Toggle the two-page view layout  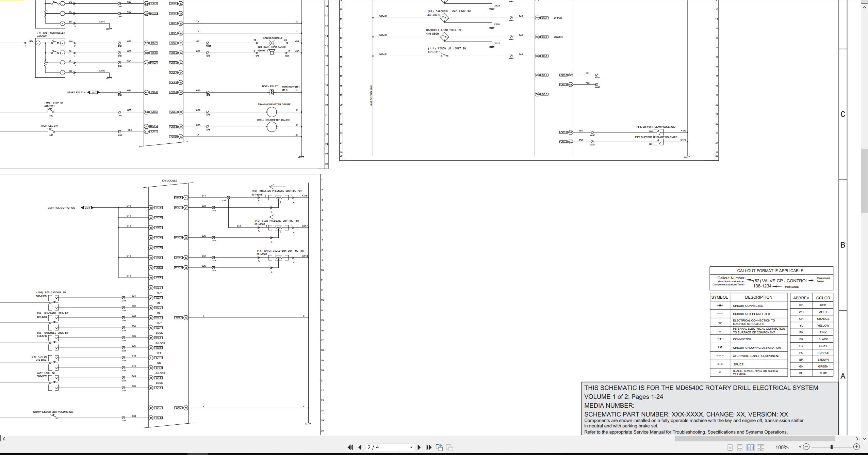[x=750, y=447]
